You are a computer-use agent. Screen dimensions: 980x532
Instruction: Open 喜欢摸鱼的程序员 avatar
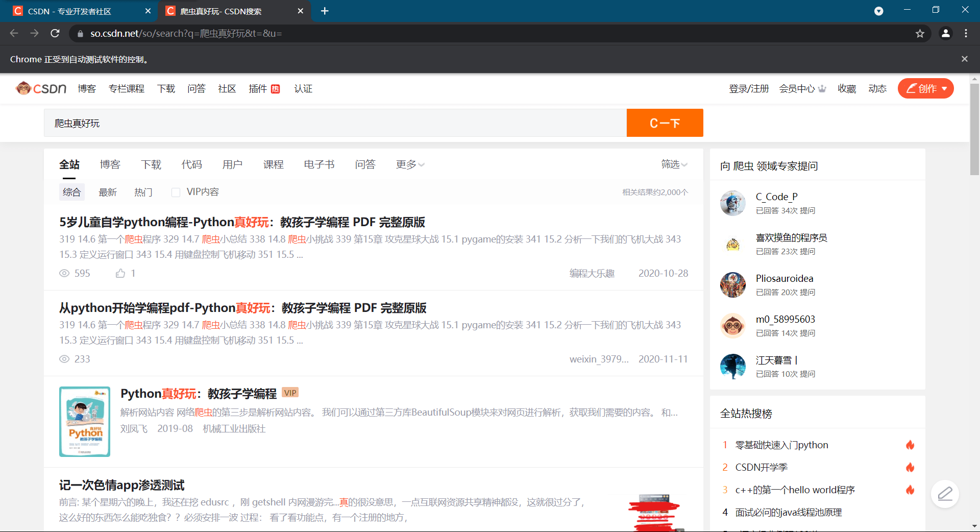733,244
